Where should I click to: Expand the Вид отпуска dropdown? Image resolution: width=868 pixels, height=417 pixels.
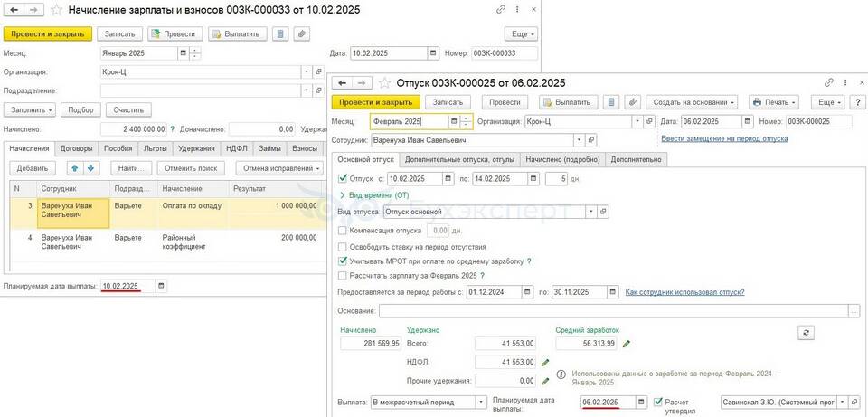coord(590,212)
